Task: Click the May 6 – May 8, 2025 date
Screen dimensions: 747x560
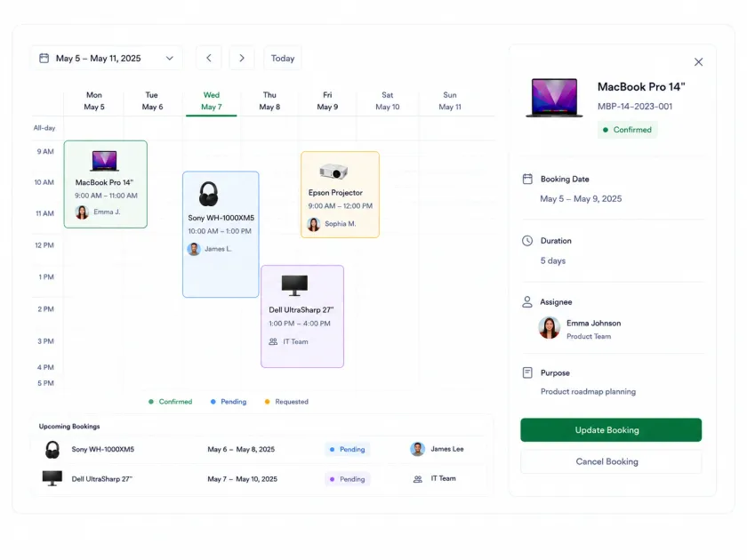Action: (x=241, y=449)
